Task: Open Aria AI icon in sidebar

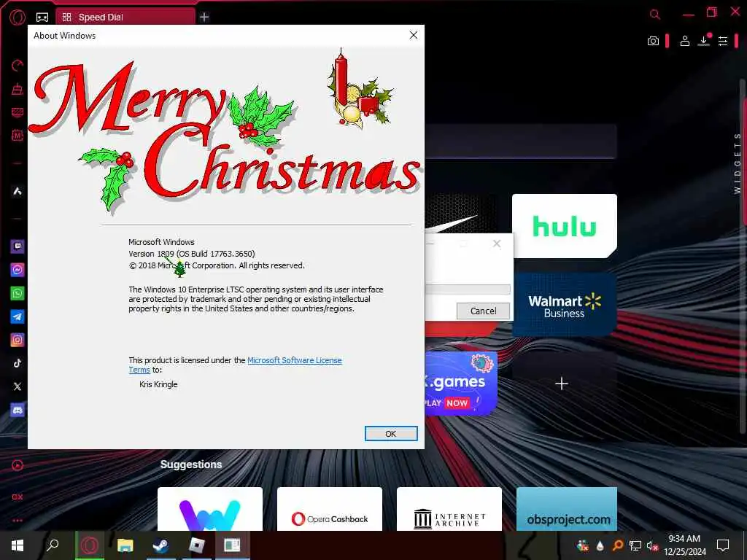Action: coord(18,192)
